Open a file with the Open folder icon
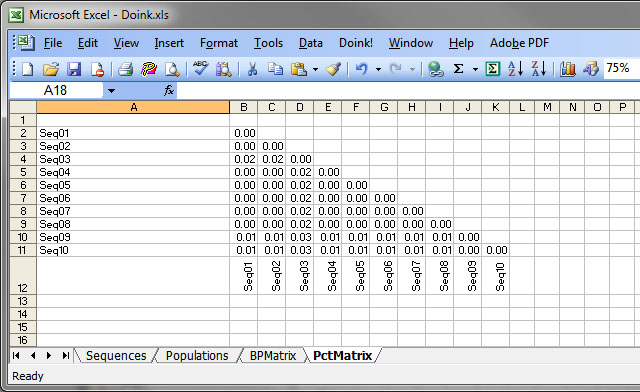The width and height of the screenshot is (640, 392). tap(51, 69)
